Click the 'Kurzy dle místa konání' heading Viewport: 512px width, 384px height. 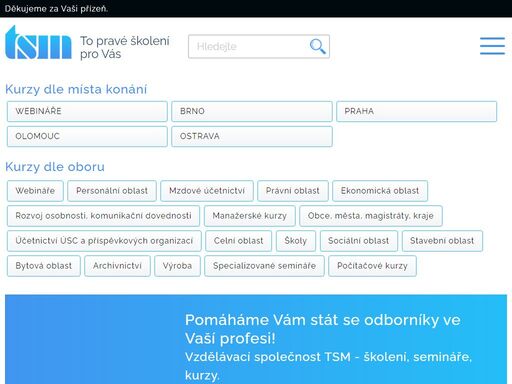[x=76, y=89]
